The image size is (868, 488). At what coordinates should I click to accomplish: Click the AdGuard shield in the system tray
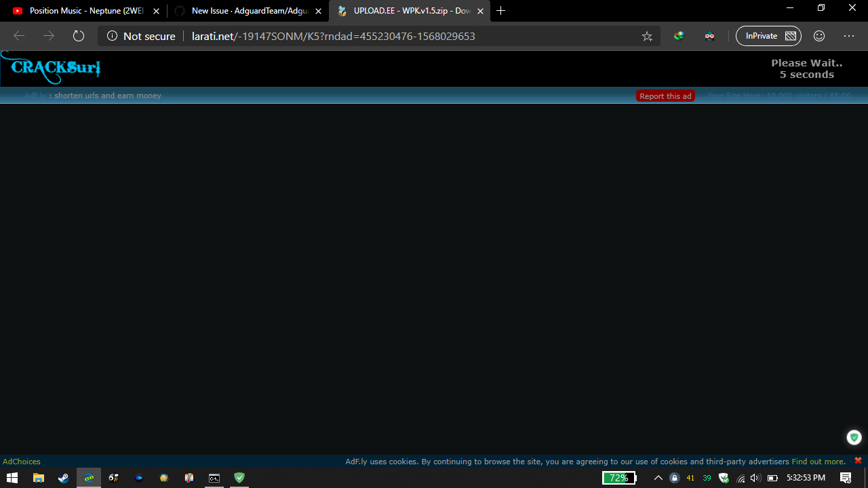click(x=724, y=478)
